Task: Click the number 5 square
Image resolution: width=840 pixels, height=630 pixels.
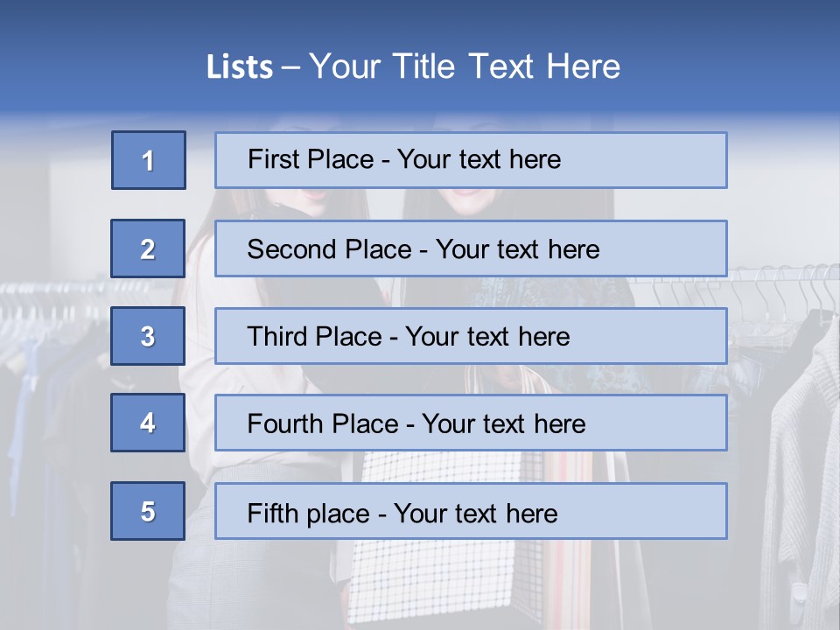Action: (148, 511)
